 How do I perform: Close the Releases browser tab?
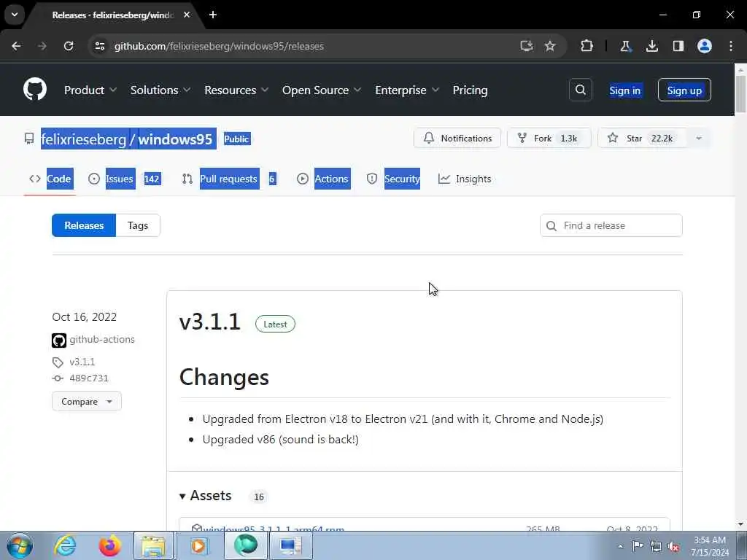(187, 15)
